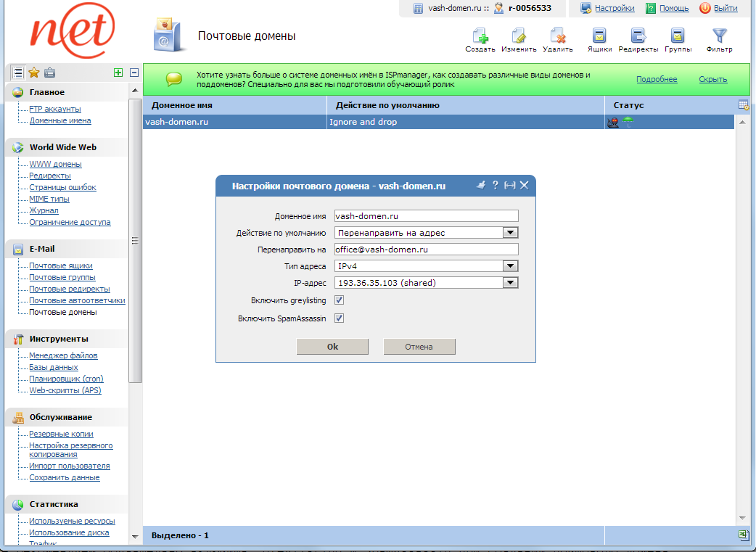Expand all sidebar sections with plus icon
This screenshot has width=756, height=552.
(x=118, y=73)
